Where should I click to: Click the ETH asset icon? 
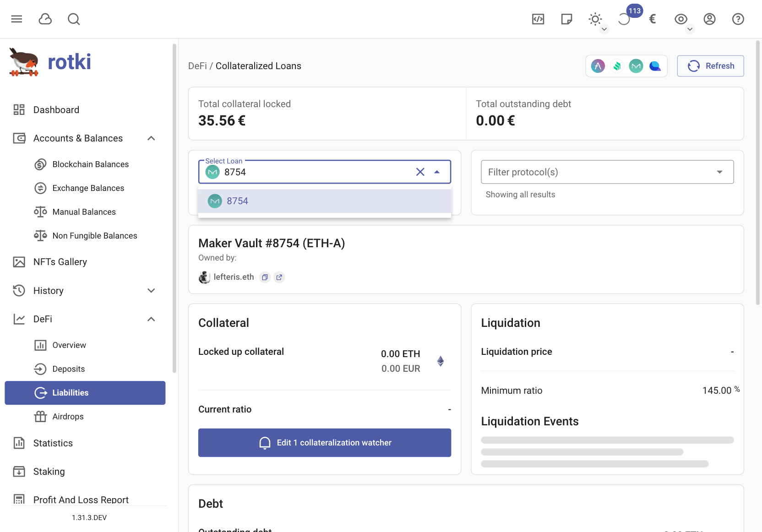click(441, 361)
